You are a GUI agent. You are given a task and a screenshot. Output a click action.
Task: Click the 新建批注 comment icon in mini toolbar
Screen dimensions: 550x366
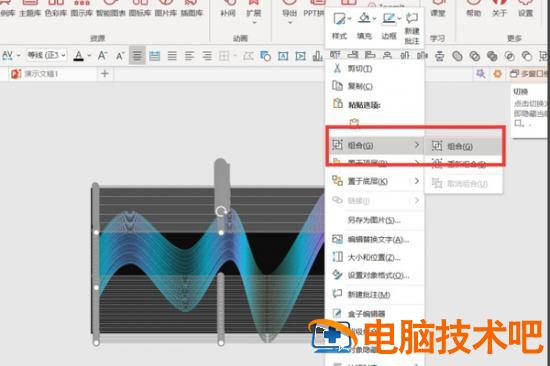click(x=412, y=18)
